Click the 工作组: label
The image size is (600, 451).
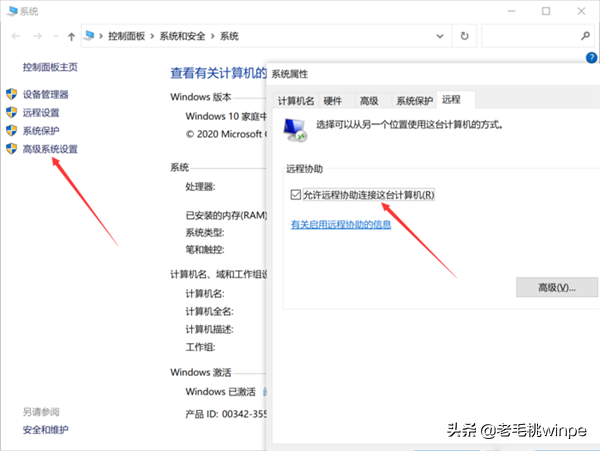click(x=201, y=347)
